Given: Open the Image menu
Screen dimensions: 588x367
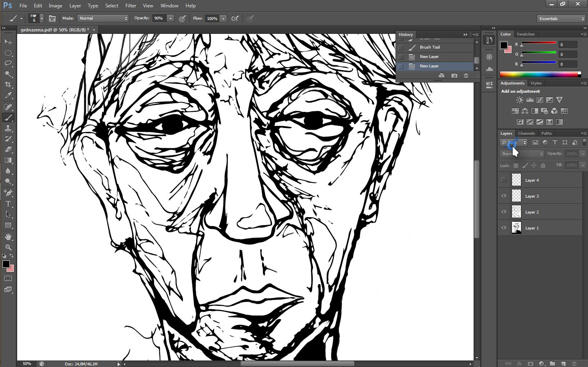Looking at the screenshot, I should tap(56, 6).
